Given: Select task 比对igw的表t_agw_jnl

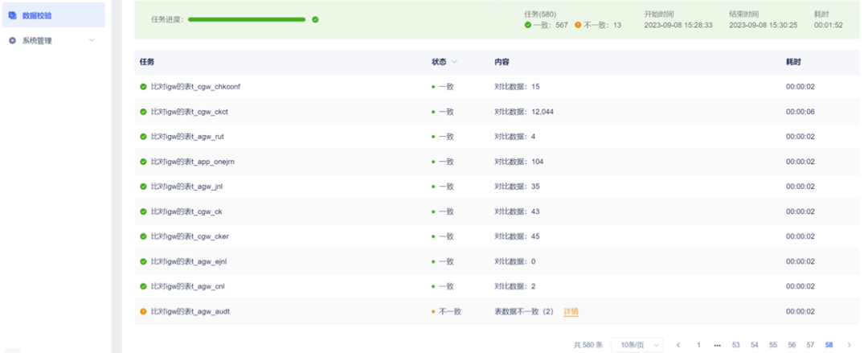Looking at the screenshot, I should (186, 187).
